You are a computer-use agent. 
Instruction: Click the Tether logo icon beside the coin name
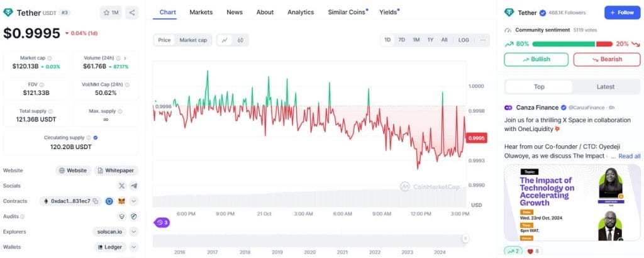8,13
